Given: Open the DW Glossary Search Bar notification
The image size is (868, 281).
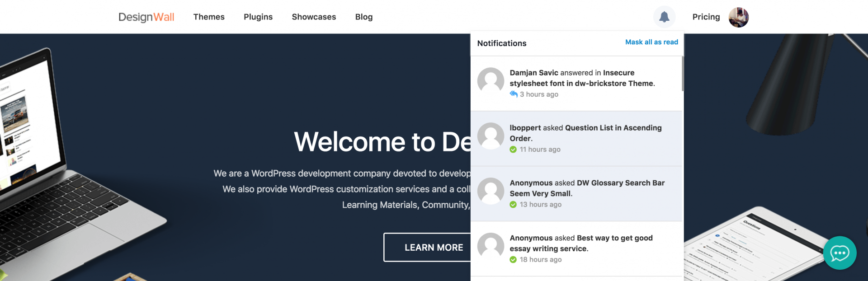Looking at the screenshot, I should click(587, 188).
